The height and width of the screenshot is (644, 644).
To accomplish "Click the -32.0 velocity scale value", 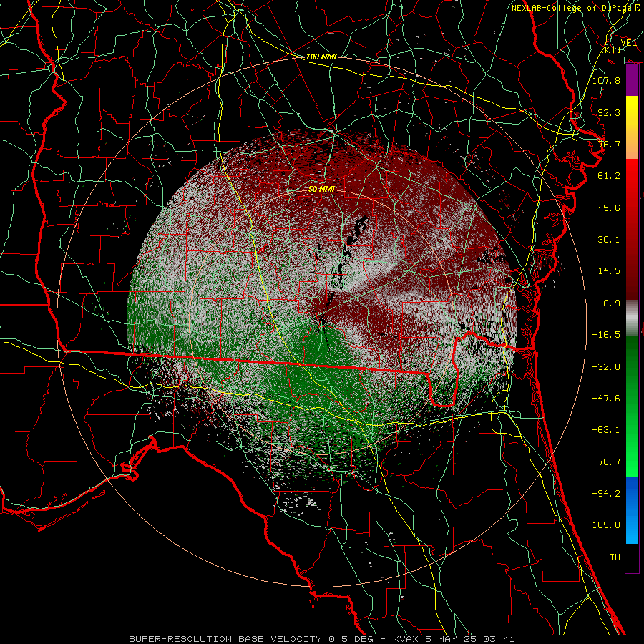I will click(606, 367).
